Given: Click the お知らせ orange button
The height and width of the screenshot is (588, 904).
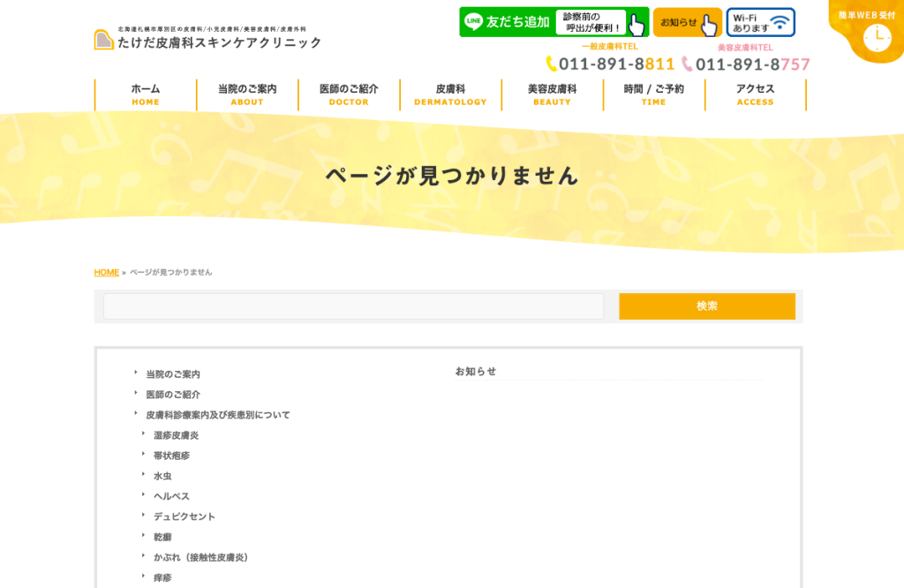Looking at the screenshot, I should pyautogui.click(x=687, y=22).
